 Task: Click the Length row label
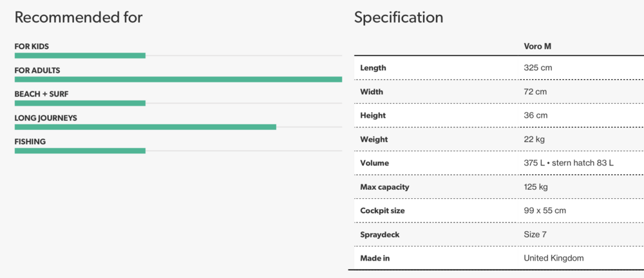[x=373, y=68]
